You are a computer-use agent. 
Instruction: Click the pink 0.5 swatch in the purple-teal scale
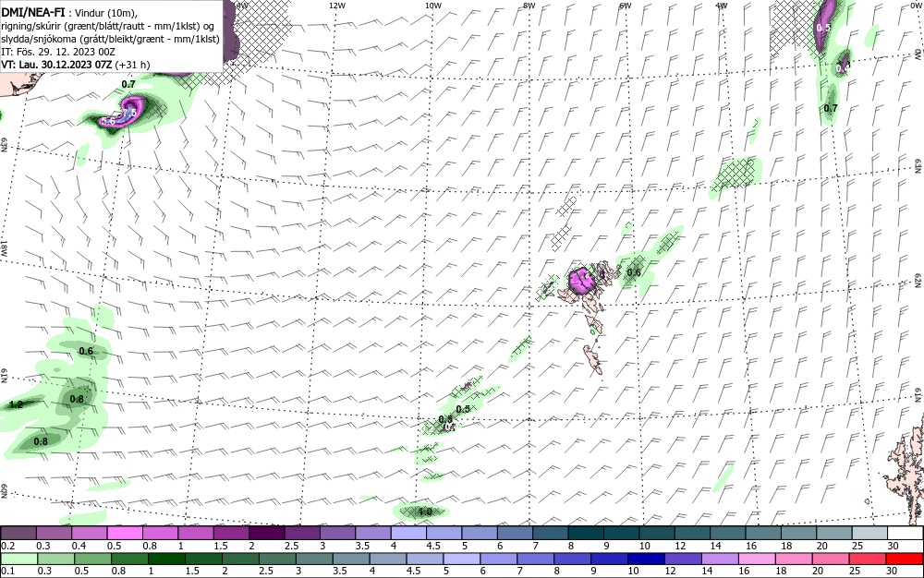pos(125,534)
